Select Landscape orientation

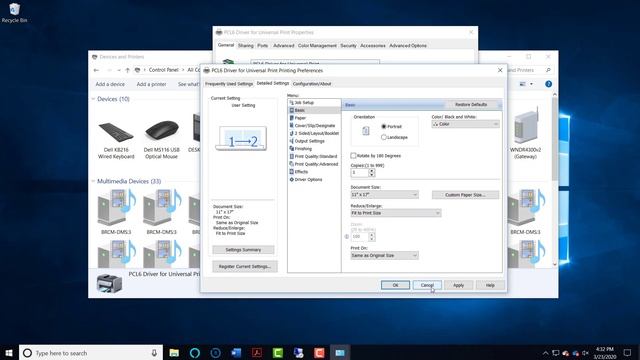click(x=384, y=137)
